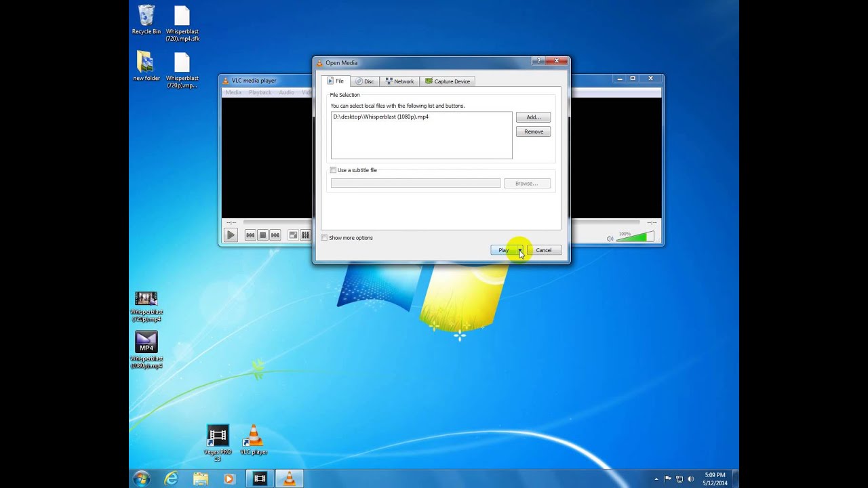Click the Show desktop strip at the taskbar end
868x488 pixels.
735,479
